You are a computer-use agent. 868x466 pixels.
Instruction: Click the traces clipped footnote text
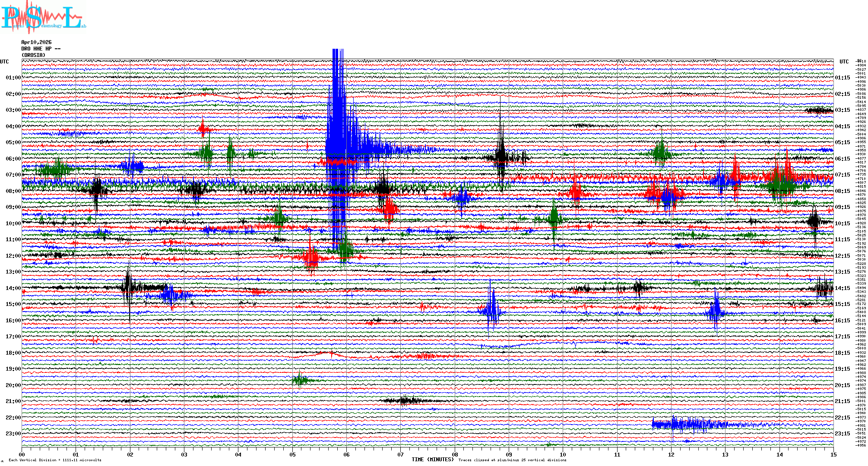pyautogui.click(x=512, y=460)
